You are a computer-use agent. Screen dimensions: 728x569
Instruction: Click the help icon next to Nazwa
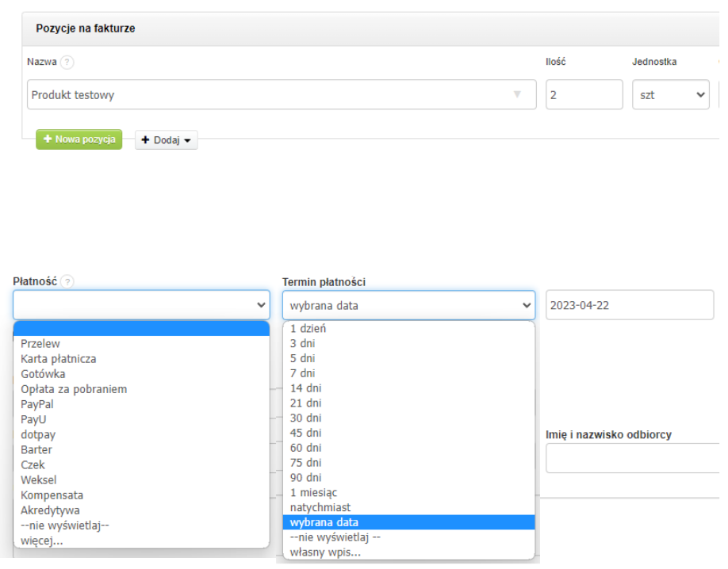pyautogui.click(x=67, y=62)
